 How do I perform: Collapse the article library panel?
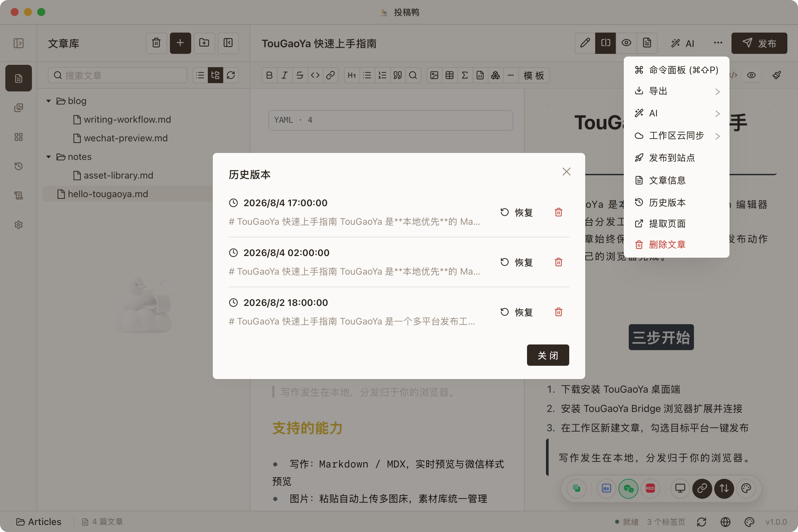click(x=228, y=43)
